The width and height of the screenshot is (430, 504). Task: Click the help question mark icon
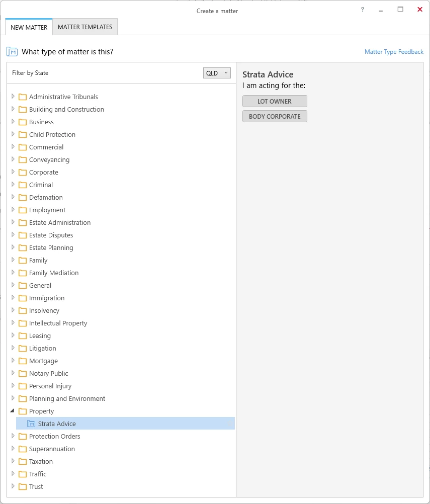(363, 10)
